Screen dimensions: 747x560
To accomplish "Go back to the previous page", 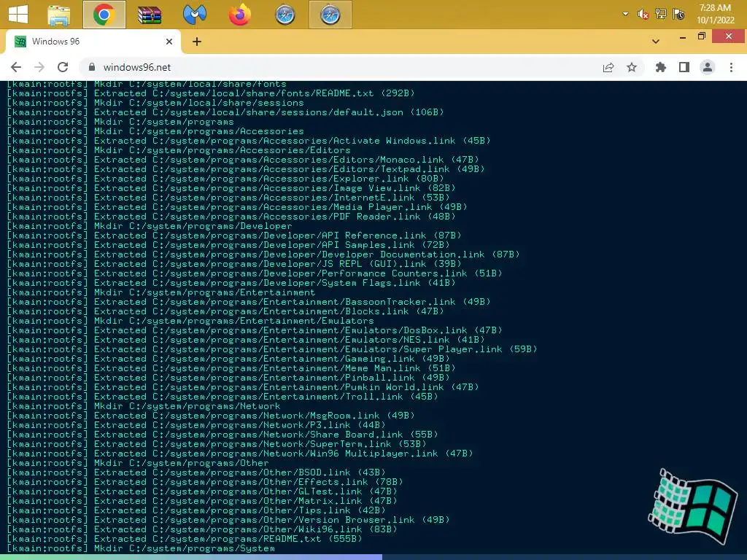I will [x=16, y=67].
